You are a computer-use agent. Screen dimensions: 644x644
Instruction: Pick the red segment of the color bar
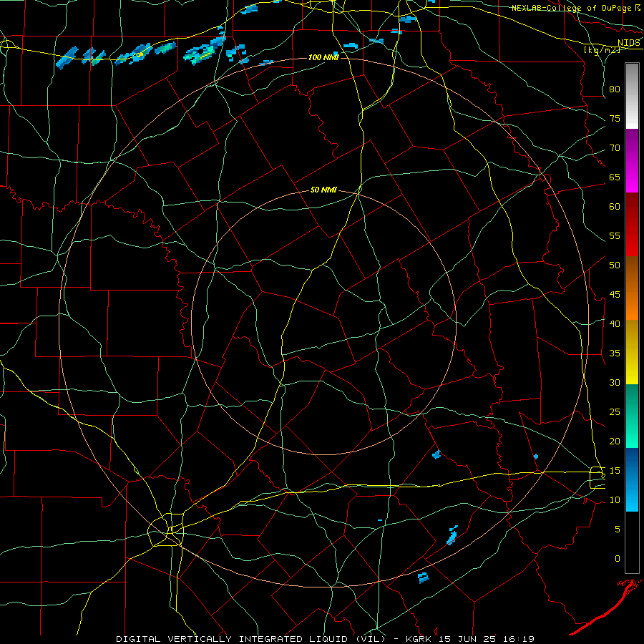632,224
